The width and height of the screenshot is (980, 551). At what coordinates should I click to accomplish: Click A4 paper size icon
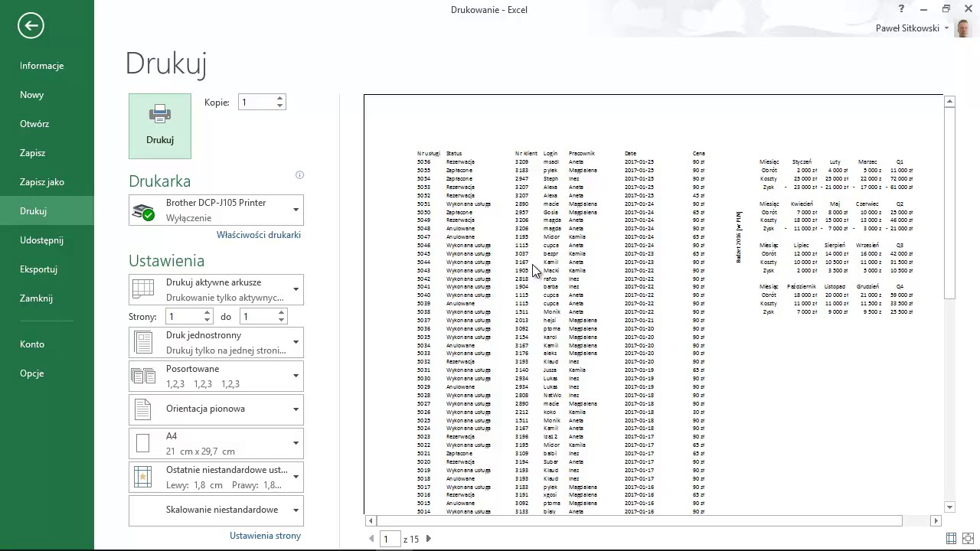pos(142,443)
